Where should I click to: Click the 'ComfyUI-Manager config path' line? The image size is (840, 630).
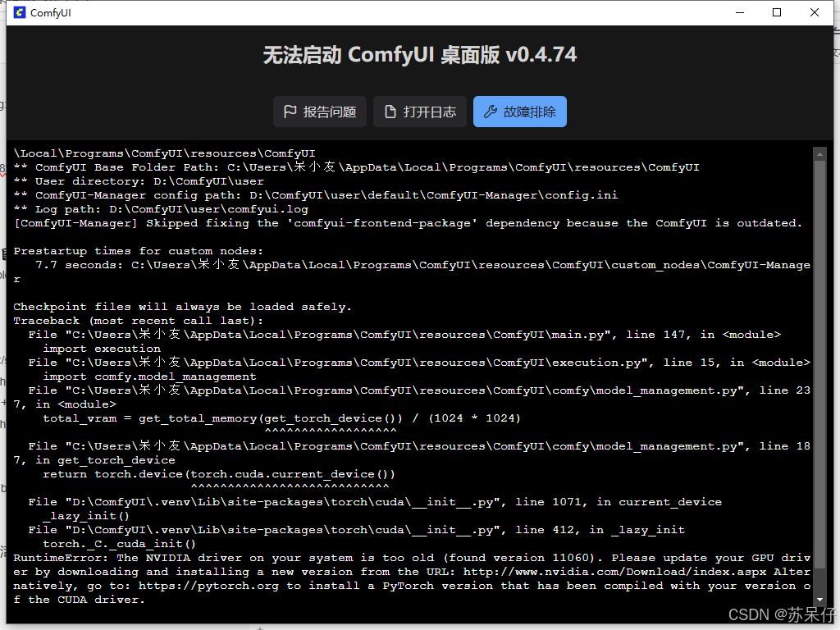point(316,195)
